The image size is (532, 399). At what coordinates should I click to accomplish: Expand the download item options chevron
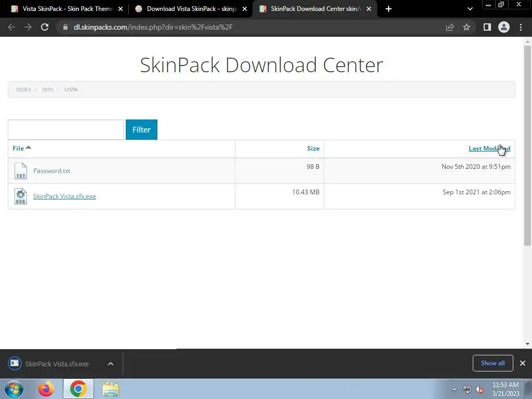[111, 364]
